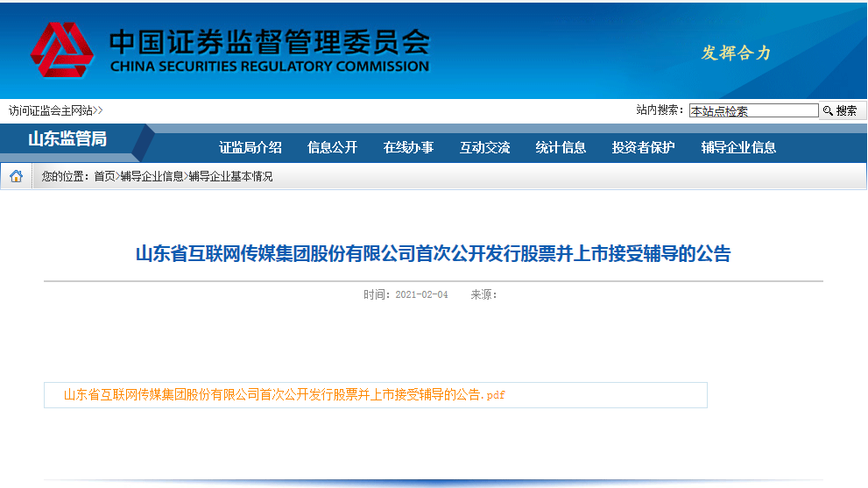
Task: Click the 中国证券监督管理委员会 header title
Action: [269, 41]
